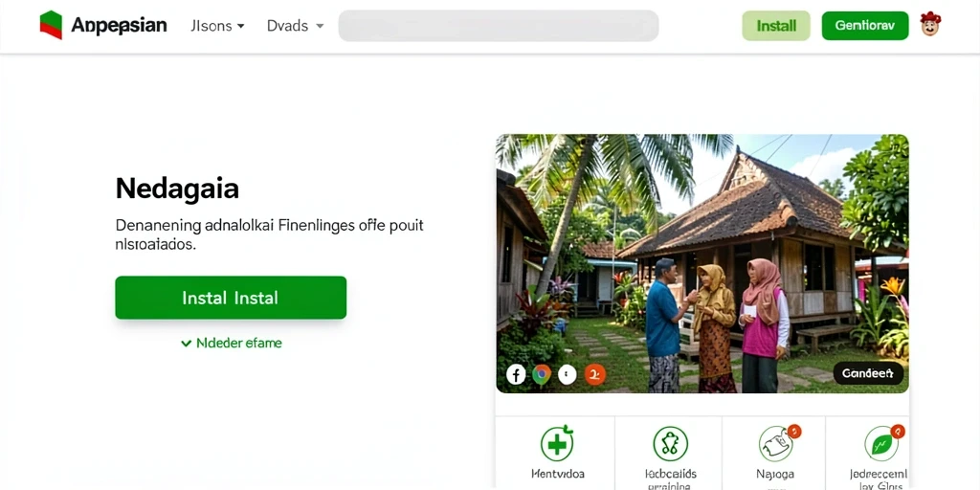Click the light green Install button in header
Viewport: 980px width, 490px height.
tap(776, 26)
